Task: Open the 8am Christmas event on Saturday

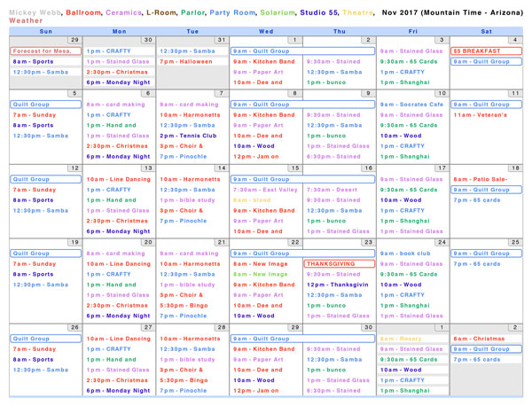Action: pyautogui.click(x=479, y=339)
